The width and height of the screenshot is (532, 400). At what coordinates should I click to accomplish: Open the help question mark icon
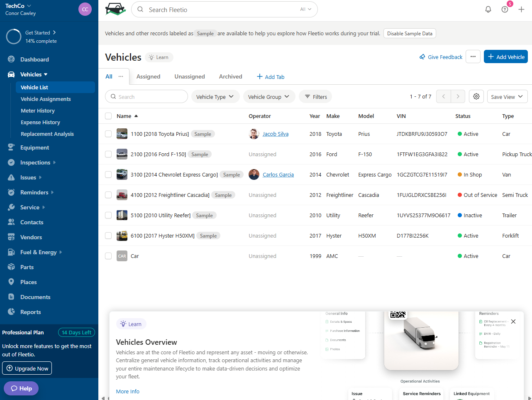[x=505, y=10]
